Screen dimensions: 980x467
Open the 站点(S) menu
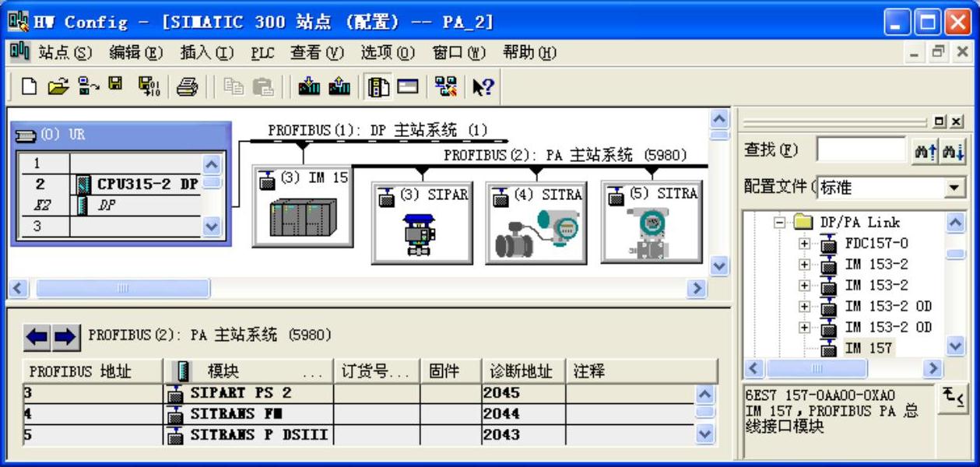click(x=65, y=52)
